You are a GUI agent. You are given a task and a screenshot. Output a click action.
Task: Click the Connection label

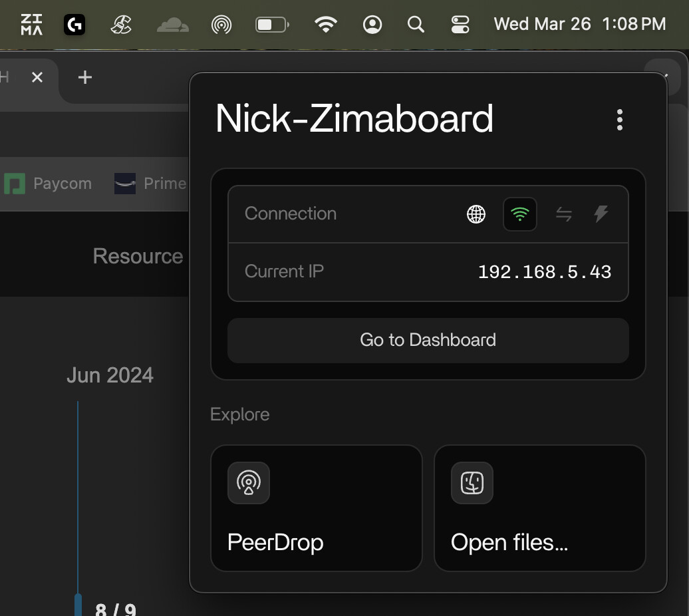click(291, 214)
